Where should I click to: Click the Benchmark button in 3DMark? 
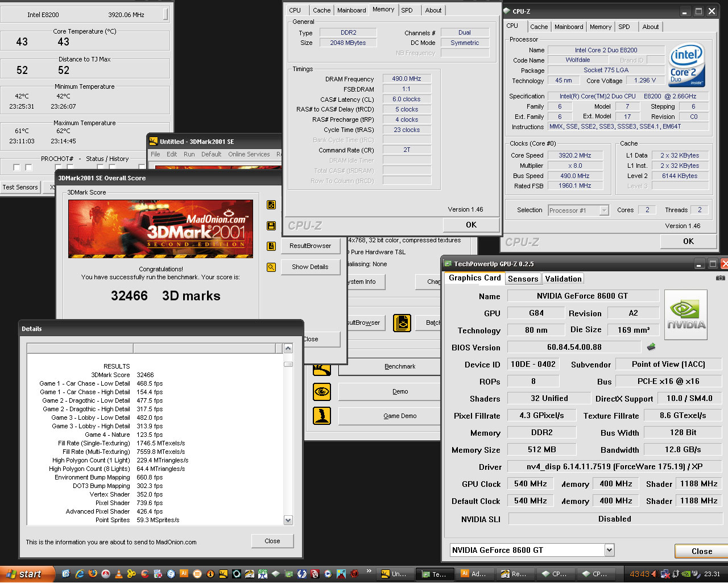coord(389,367)
